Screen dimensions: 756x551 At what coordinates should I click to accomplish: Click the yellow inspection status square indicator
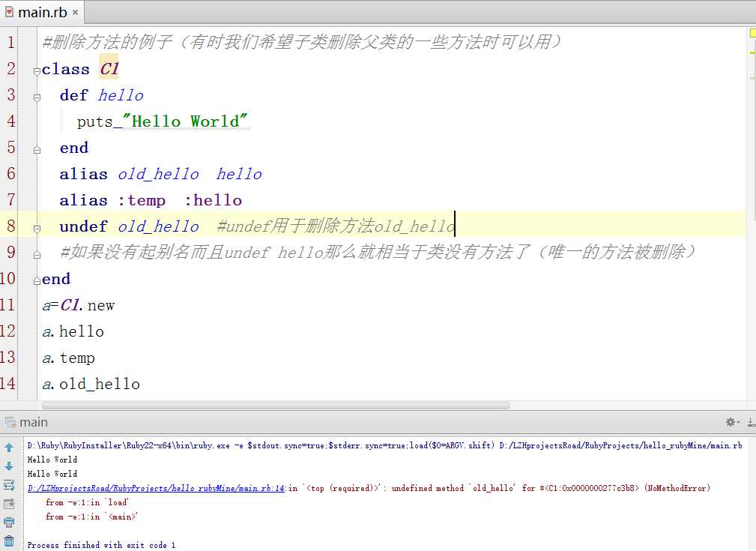click(752, 33)
